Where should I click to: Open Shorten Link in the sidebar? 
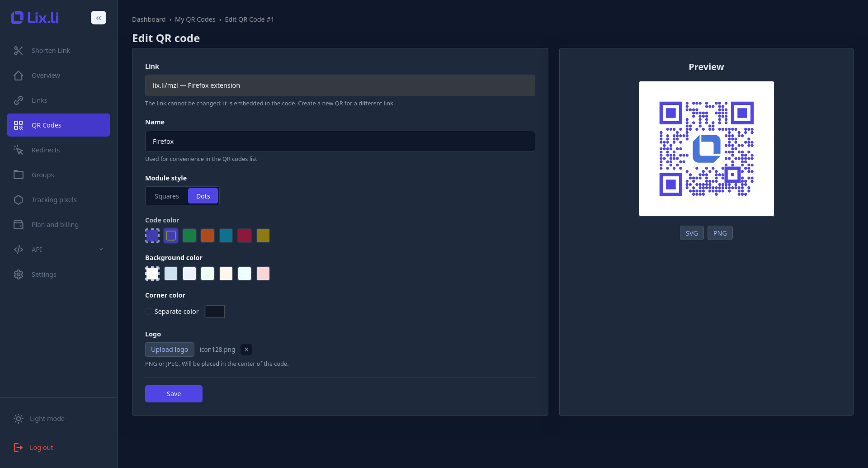pos(58,51)
